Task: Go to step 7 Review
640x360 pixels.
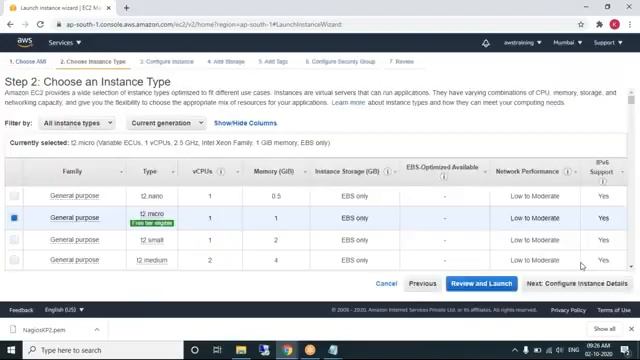Action: click(x=401, y=62)
